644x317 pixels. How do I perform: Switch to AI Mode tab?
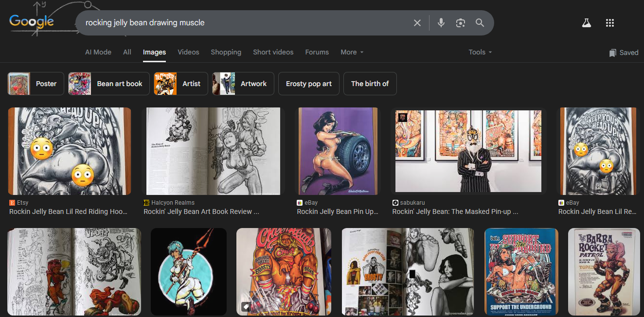[x=98, y=52]
